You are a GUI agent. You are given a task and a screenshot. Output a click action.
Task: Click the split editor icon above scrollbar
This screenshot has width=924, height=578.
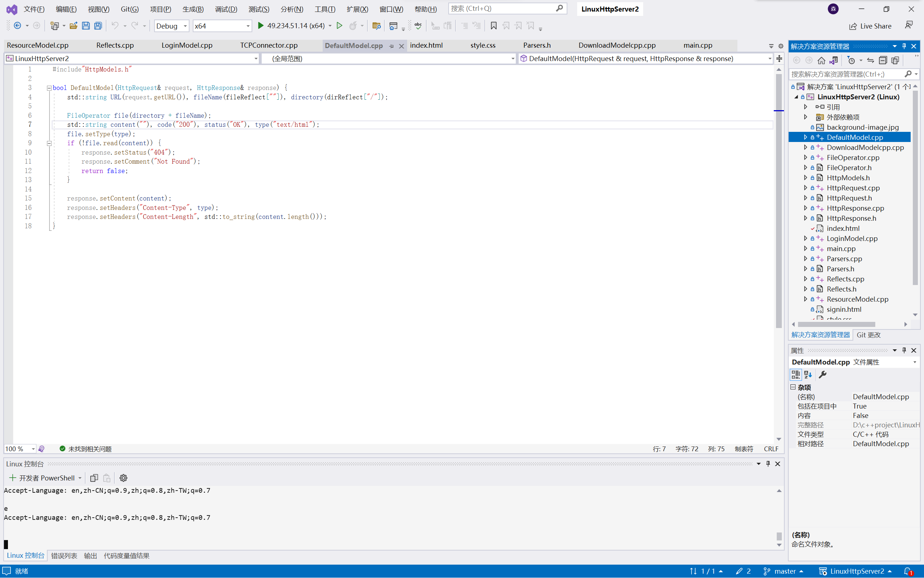(x=779, y=59)
